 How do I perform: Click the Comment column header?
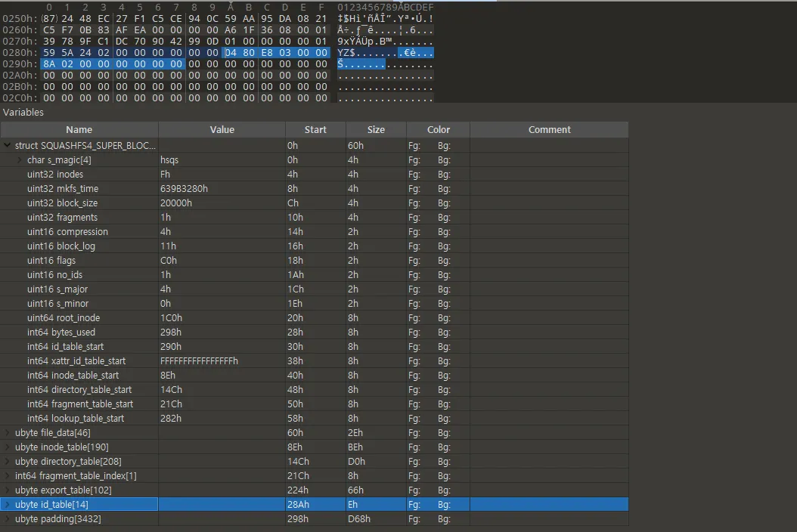pos(549,130)
